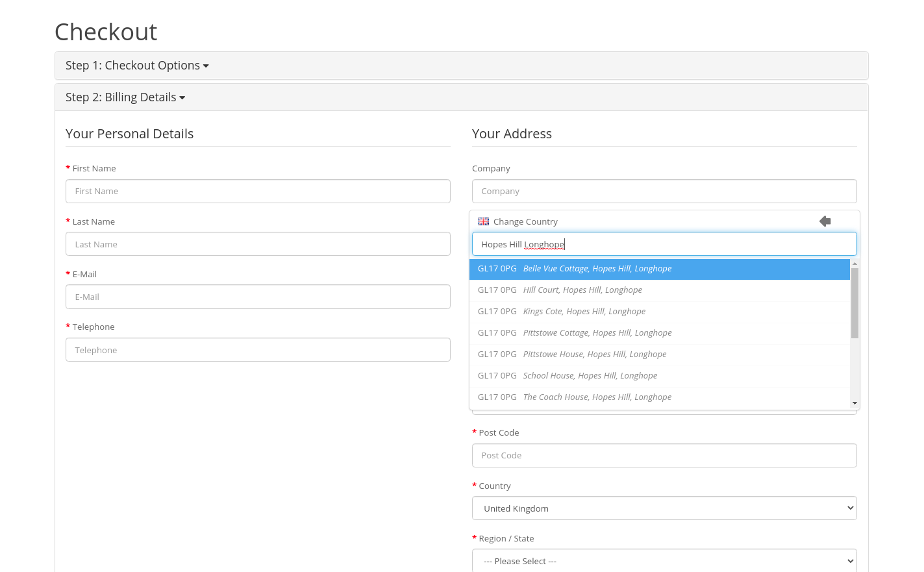
Task: Choose School House, Hopes Hill suggestion
Action: 660,376
